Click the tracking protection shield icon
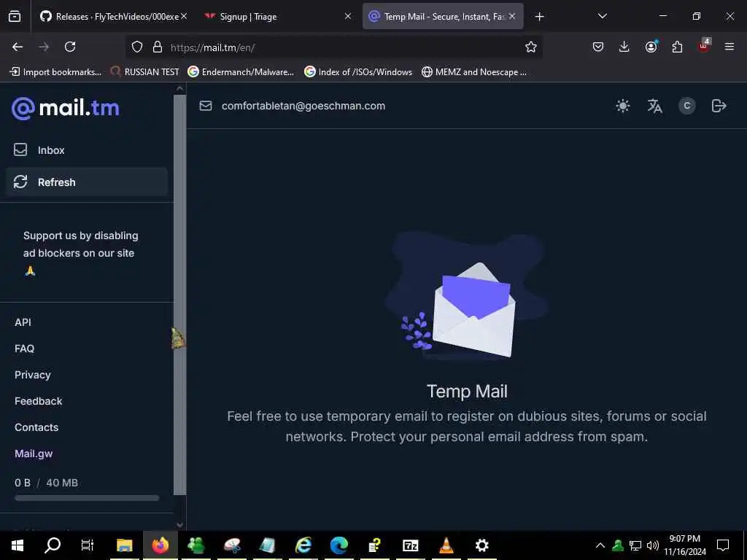Image resolution: width=747 pixels, height=560 pixels. (137, 47)
